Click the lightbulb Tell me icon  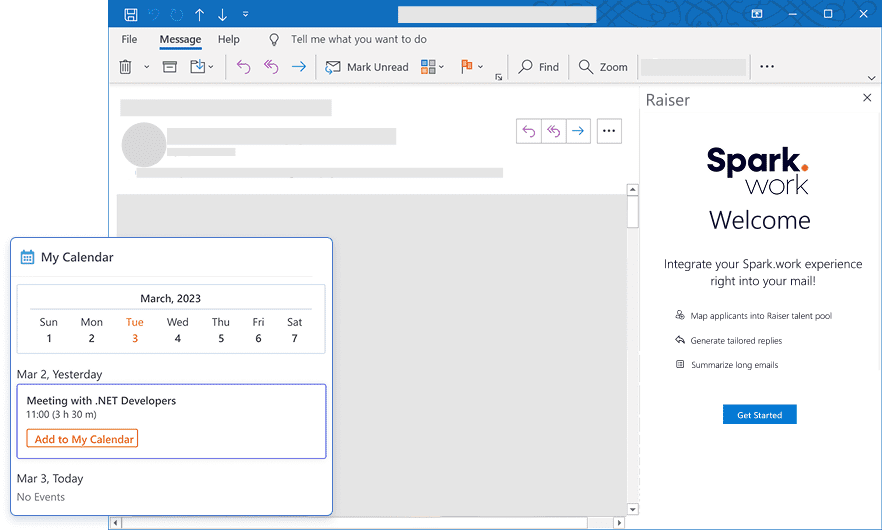coord(274,39)
